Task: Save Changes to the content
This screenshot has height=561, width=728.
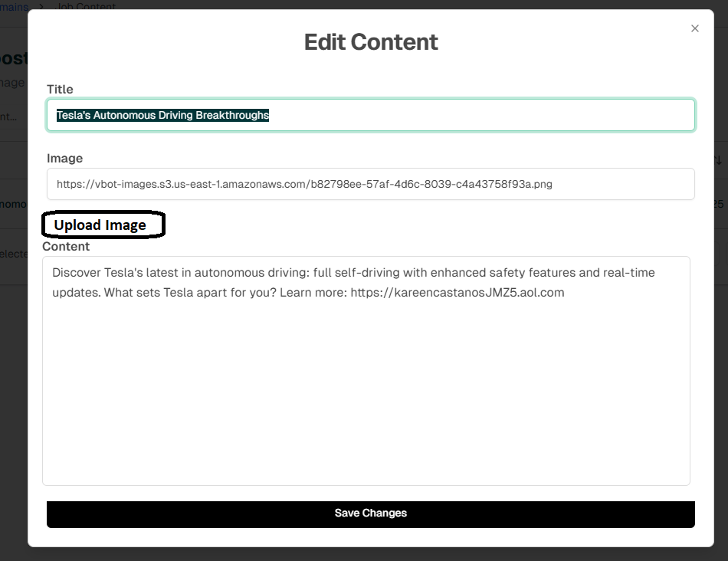Action: [x=370, y=513]
